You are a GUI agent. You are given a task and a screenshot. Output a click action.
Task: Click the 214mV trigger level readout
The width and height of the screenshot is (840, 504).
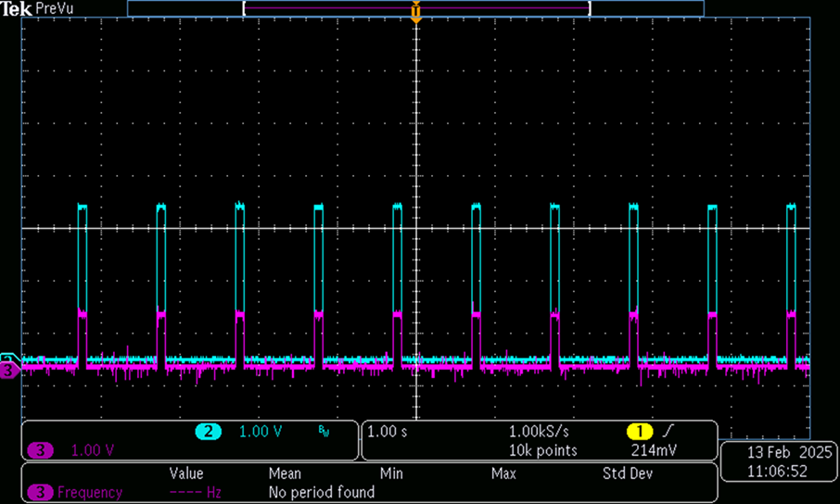coord(650,450)
